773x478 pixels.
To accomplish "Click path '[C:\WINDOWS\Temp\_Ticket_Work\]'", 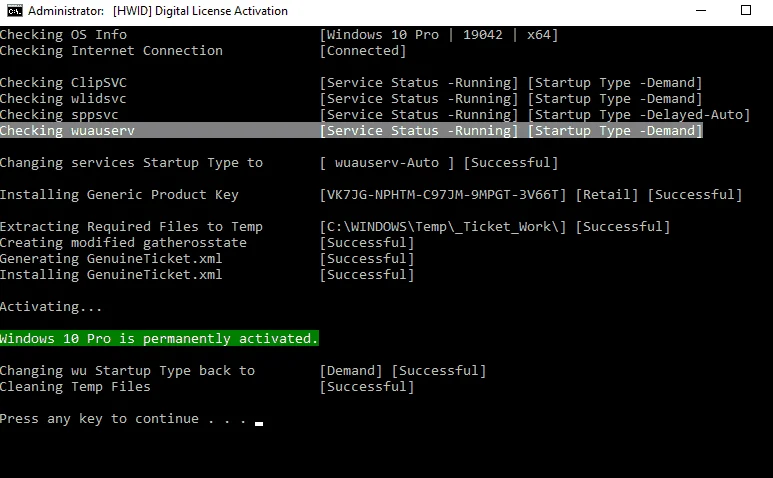I will pos(443,227).
